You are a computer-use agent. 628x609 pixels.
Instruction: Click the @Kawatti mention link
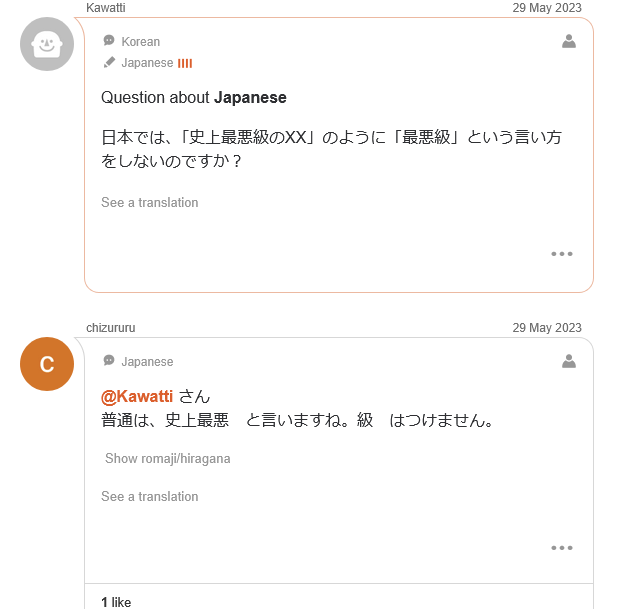tap(137, 397)
